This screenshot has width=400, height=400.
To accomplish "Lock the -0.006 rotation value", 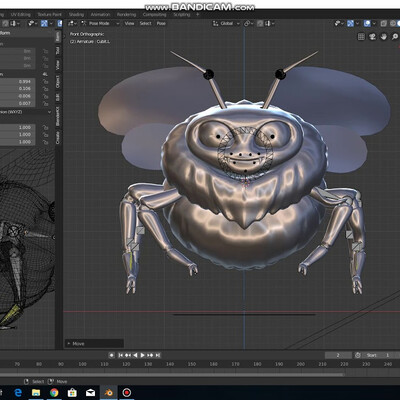I will [x=45, y=96].
